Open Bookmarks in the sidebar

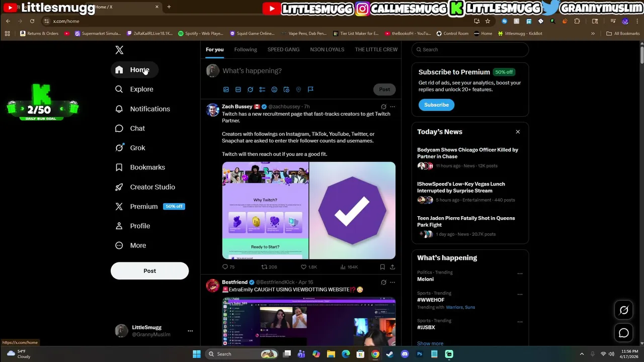point(140,167)
